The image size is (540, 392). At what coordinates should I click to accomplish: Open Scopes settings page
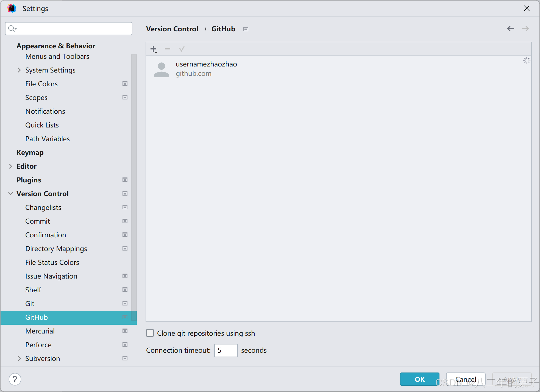pyautogui.click(x=36, y=98)
